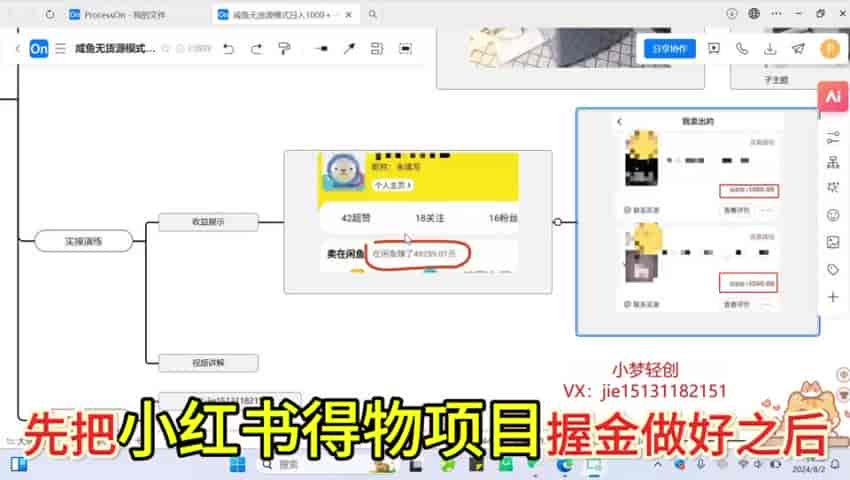Click the document title in the editor toolbar
The image size is (850, 480).
pos(115,49)
